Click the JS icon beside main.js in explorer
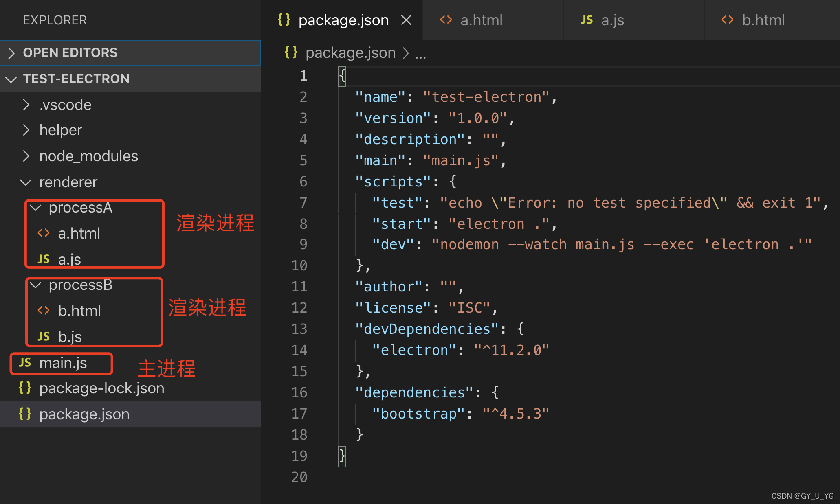 pos(25,362)
